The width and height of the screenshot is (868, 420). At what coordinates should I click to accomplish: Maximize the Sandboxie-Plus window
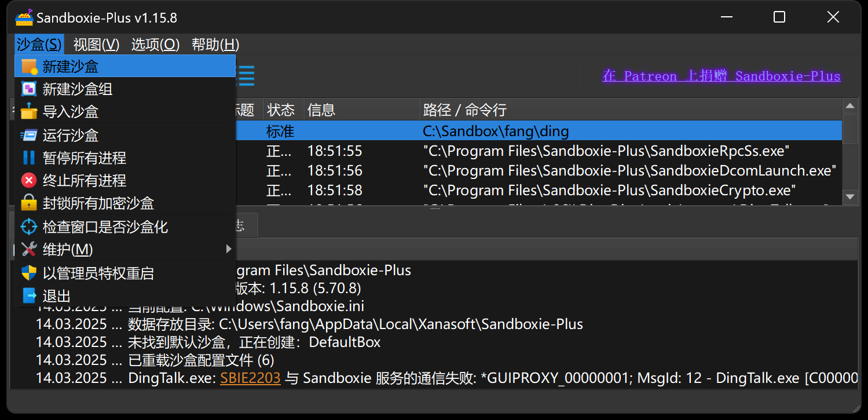[x=779, y=17]
